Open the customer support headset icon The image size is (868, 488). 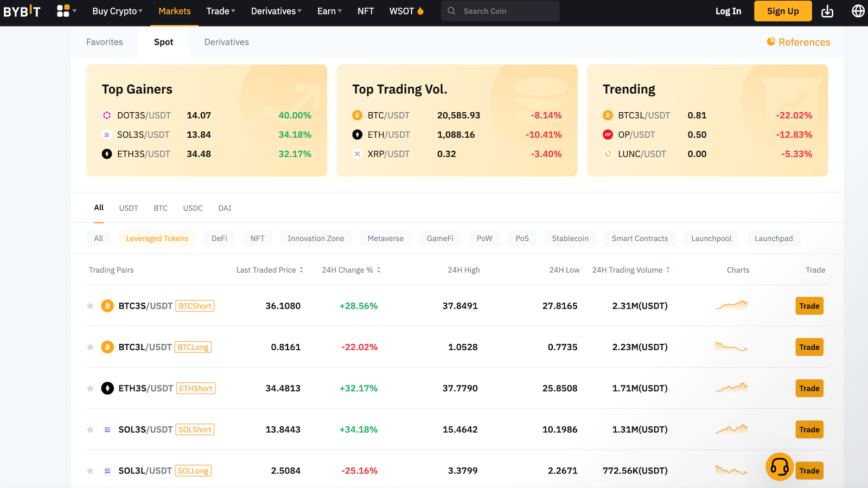(780, 467)
